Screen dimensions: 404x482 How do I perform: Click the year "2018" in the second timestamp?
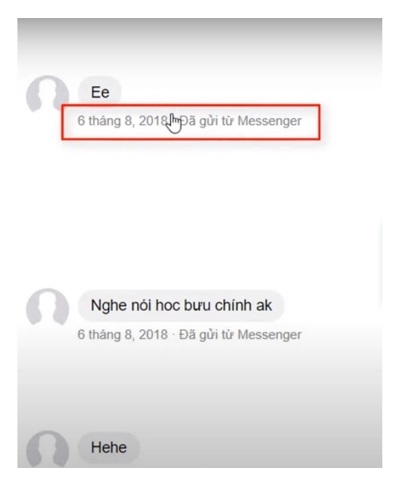[x=153, y=334]
